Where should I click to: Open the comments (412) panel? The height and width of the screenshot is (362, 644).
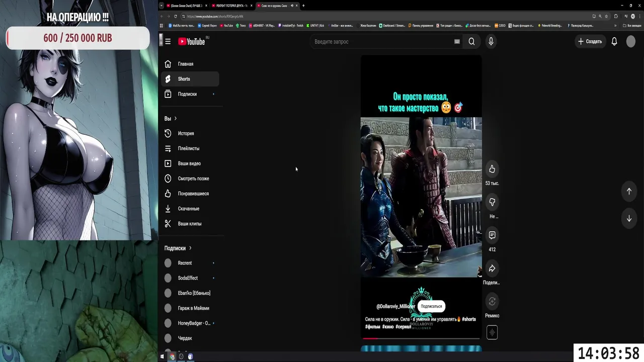tap(492, 235)
